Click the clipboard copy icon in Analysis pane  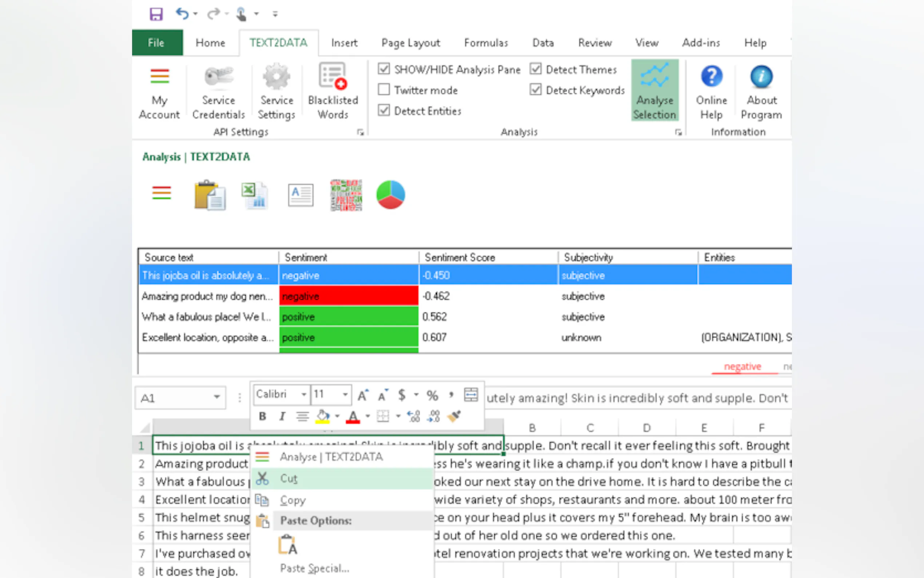pyautogui.click(x=210, y=195)
